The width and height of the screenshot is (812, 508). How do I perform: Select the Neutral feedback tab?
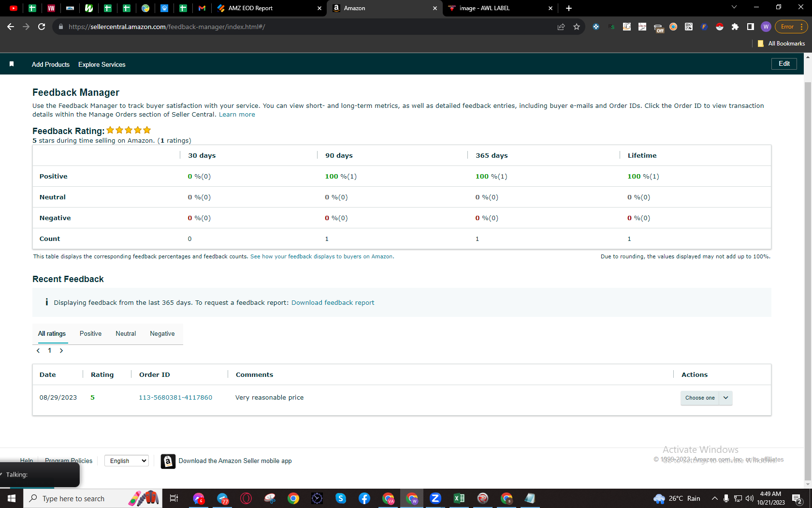click(x=126, y=334)
